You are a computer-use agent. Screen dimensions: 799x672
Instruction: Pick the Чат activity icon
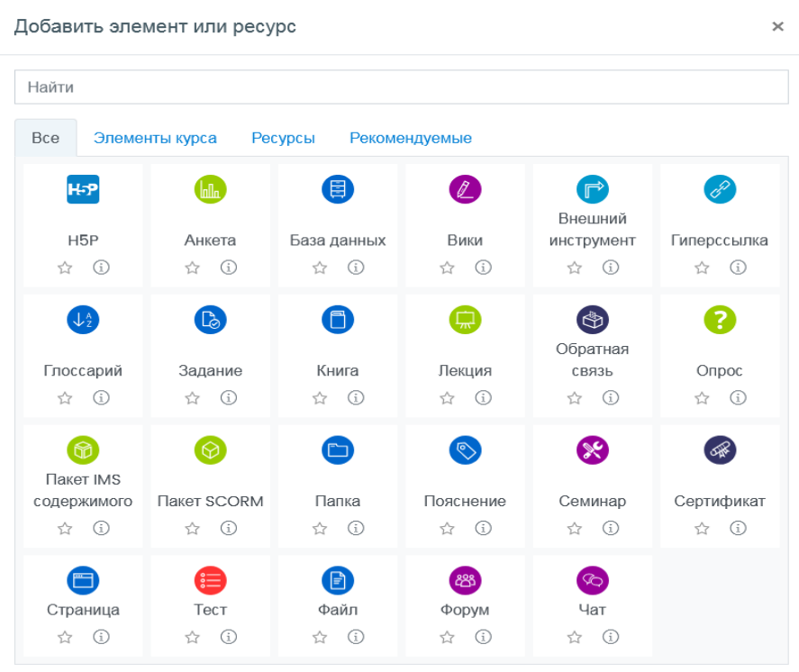tap(593, 580)
